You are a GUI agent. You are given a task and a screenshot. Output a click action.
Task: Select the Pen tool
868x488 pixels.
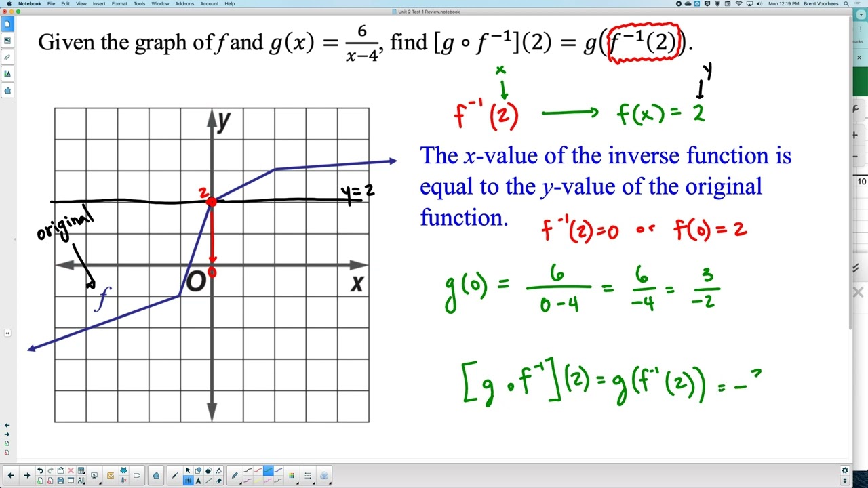pos(174,475)
